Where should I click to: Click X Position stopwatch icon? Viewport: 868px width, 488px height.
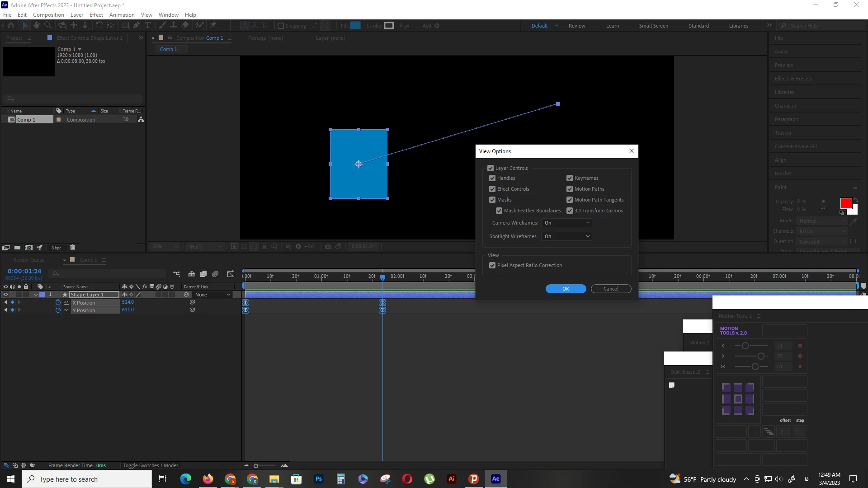click(x=58, y=302)
